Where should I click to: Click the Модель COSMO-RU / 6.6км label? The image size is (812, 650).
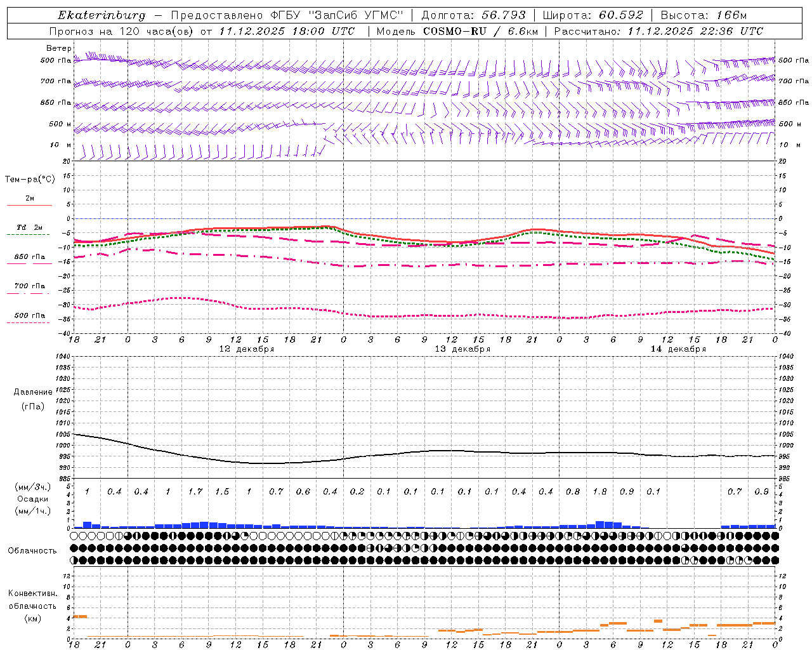[x=457, y=31]
